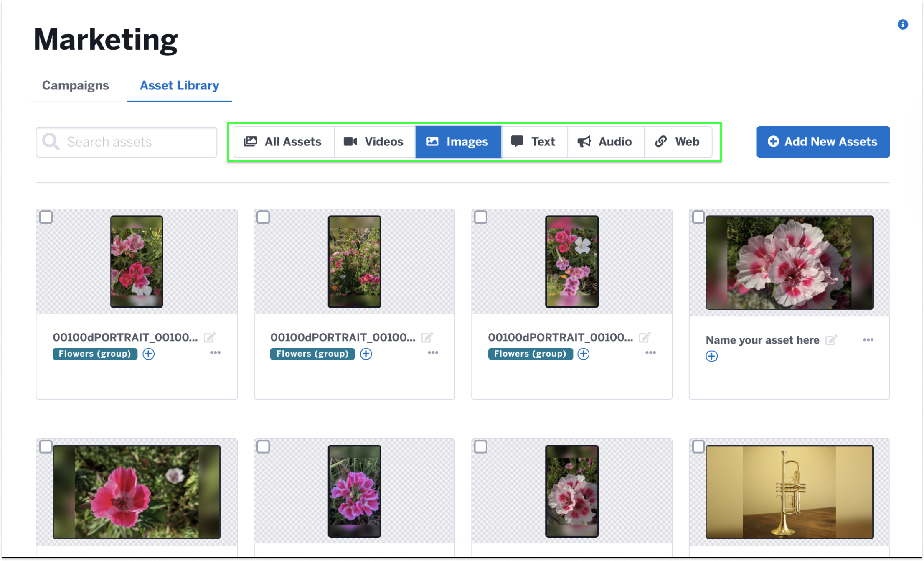Screen dimensions: 924x561
Task: Filter by All Assets
Action: [284, 142]
